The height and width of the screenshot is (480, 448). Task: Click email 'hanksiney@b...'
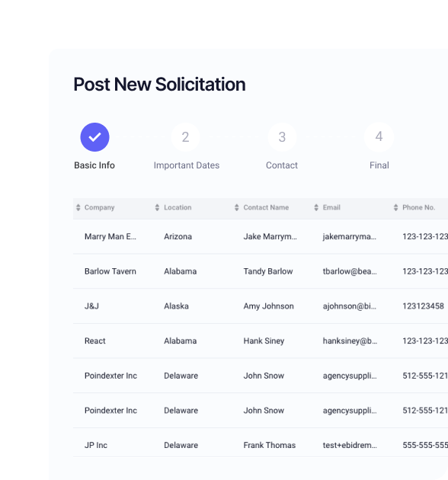coord(350,341)
